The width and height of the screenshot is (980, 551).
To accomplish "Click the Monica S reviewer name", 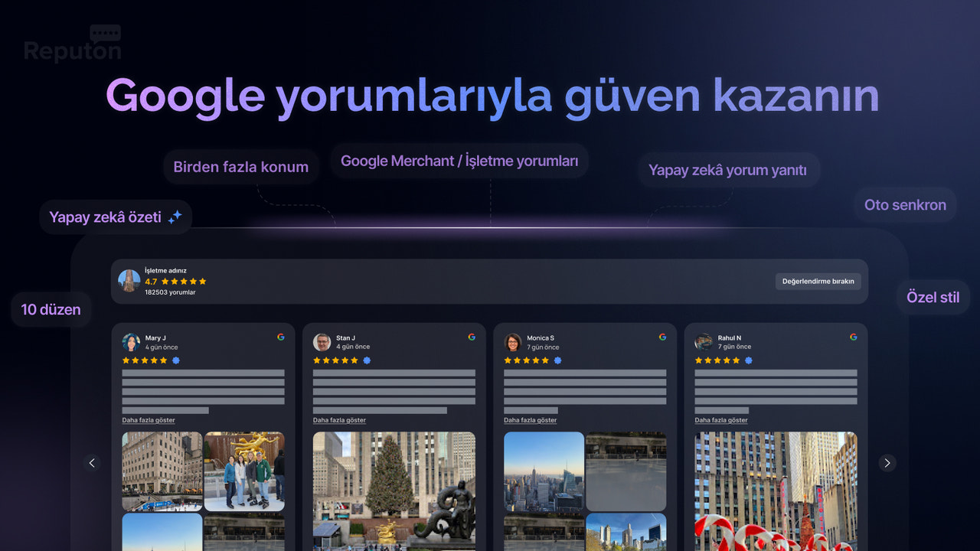I will pyautogui.click(x=541, y=337).
